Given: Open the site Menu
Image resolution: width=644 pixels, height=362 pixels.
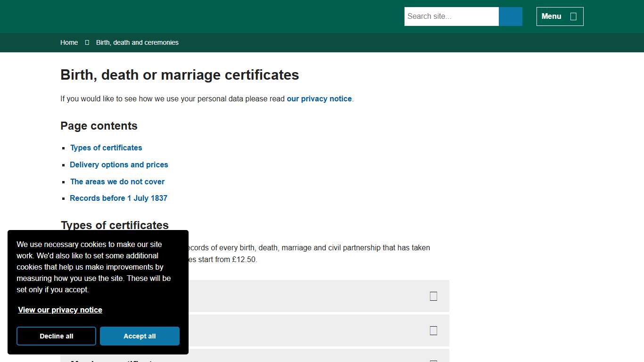Looking at the screenshot, I should point(559,16).
